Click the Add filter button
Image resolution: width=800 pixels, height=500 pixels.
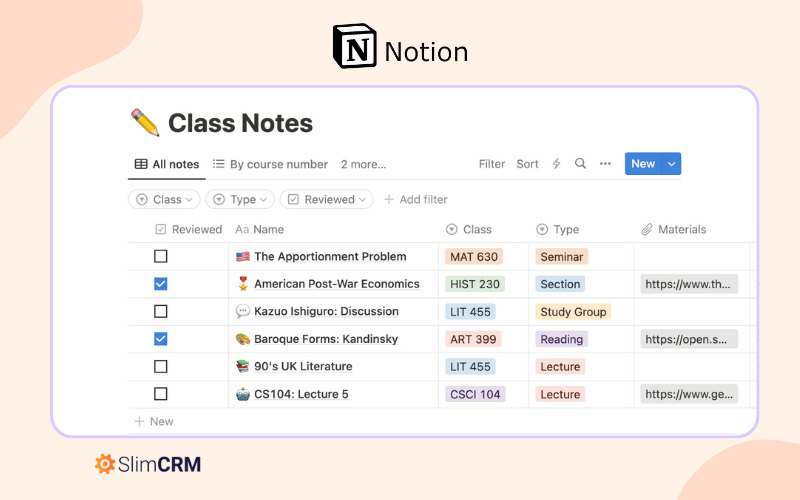[415, 199]
